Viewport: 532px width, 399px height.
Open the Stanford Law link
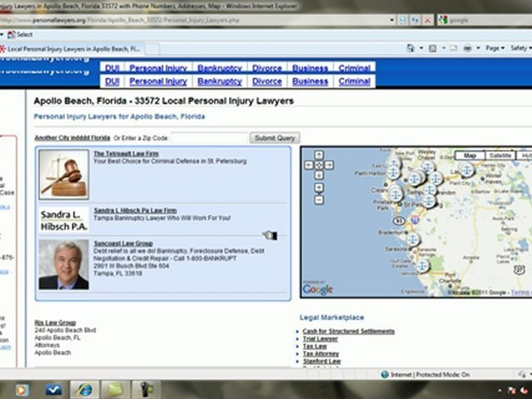click(x=321, y=361)
